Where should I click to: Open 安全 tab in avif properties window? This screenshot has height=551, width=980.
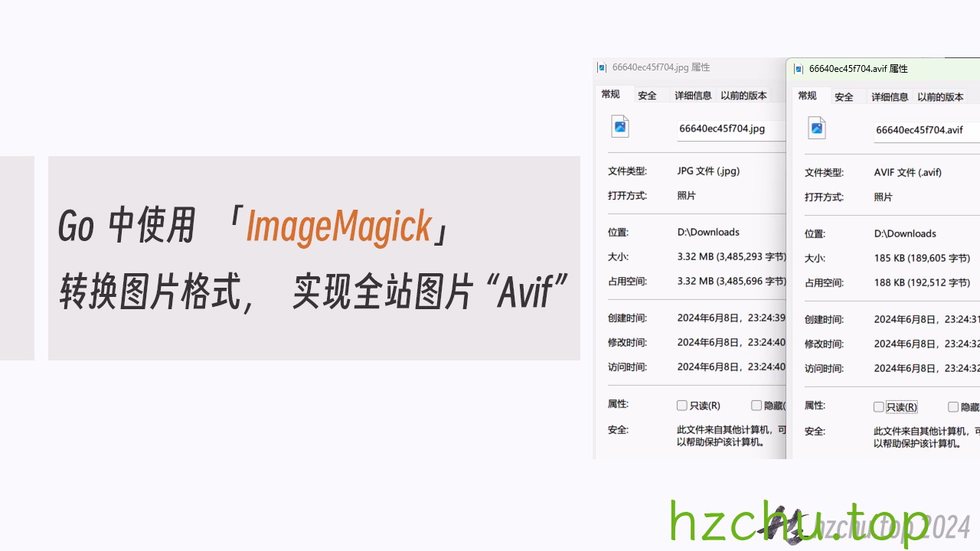844,97
